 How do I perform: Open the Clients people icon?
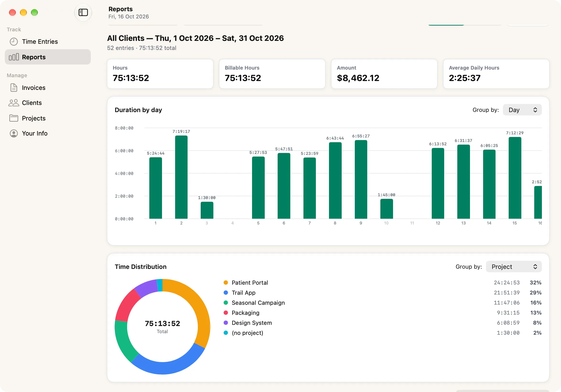point(14,103)
